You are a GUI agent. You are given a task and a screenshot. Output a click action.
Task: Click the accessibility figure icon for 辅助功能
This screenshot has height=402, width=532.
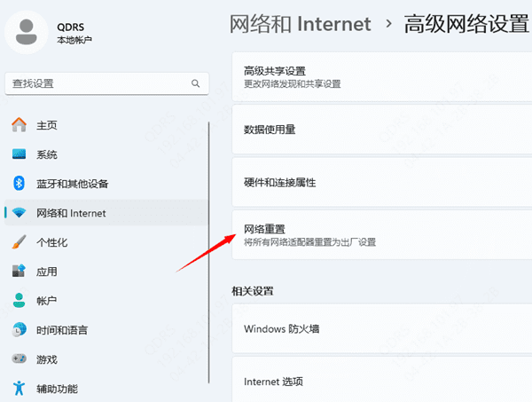pyautogui.click(x=19, y=388)
